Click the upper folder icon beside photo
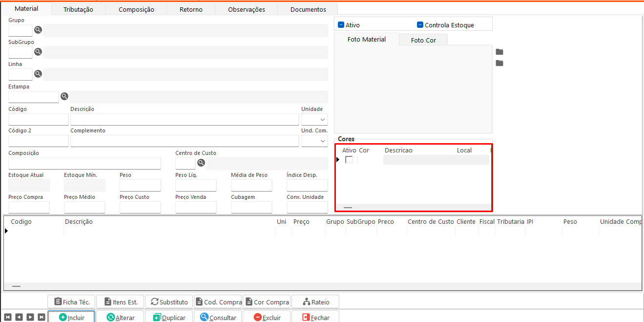This screenshot has width=644, height=322. 499,52
